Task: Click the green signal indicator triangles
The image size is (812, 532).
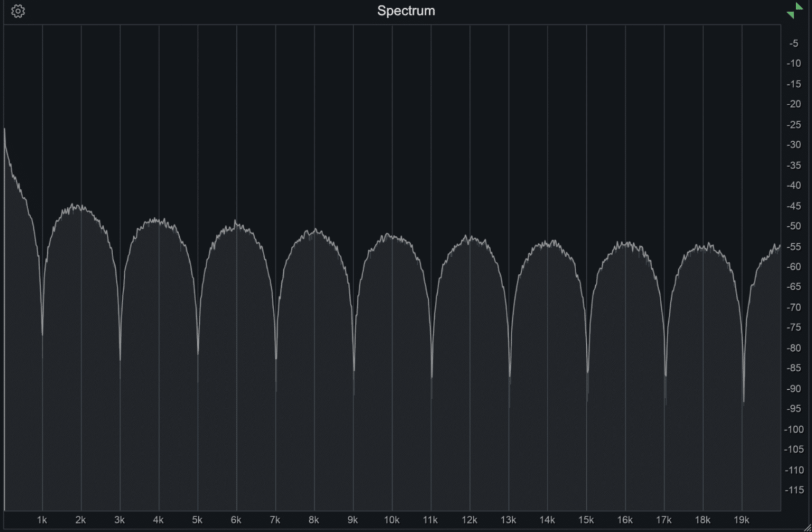Action: coord(794,11)
